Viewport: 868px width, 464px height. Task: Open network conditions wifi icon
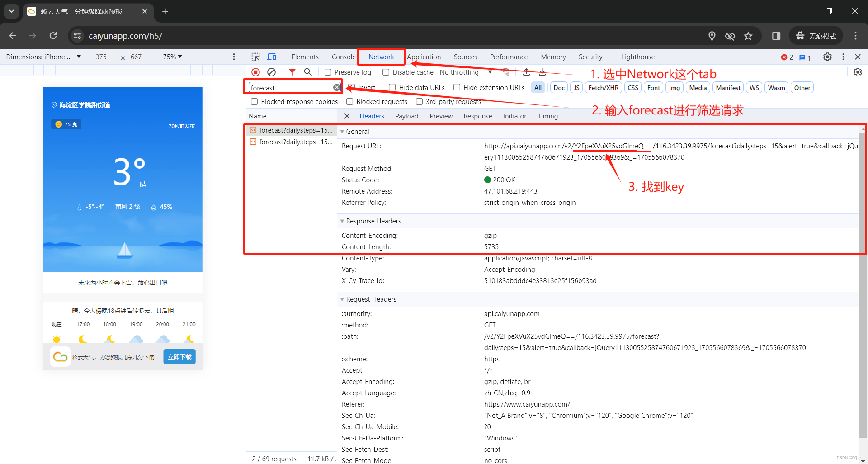tap(506, 72)
